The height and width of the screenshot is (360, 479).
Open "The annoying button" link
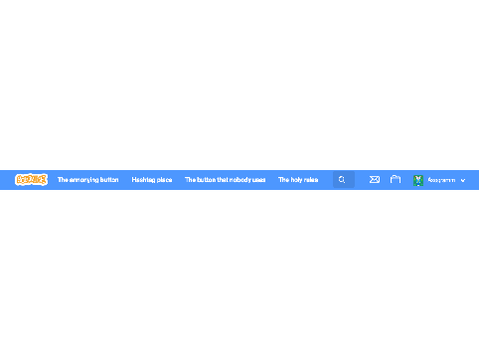[88, 180]
